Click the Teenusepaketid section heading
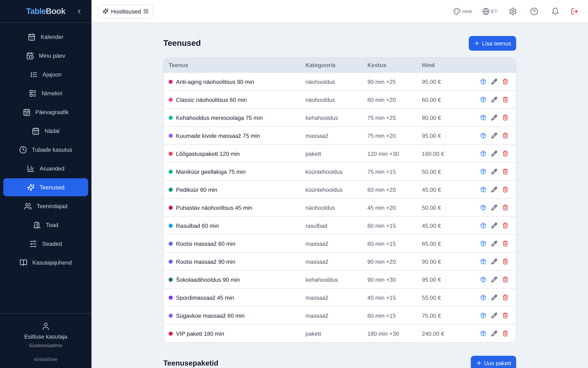Screen dimensions: 588x368 [x=191, y=363]
